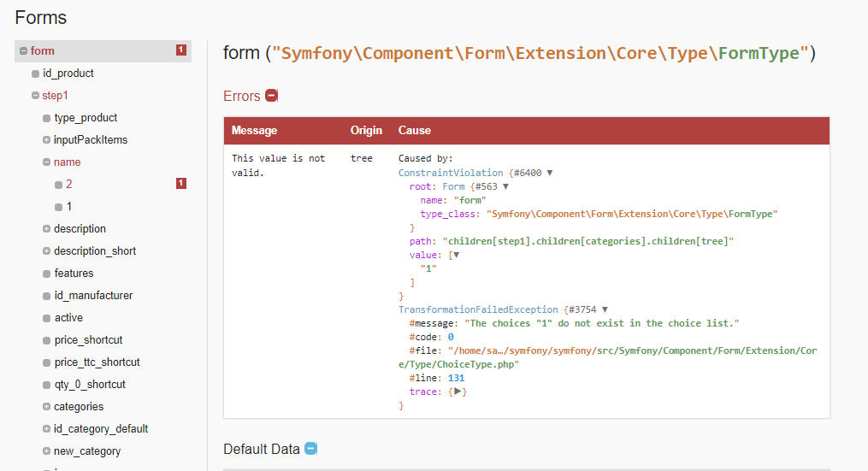The height and width of the screenshot is (471, 868).
Task: Click the error badge beside child 2
Action: coord(181,183)
